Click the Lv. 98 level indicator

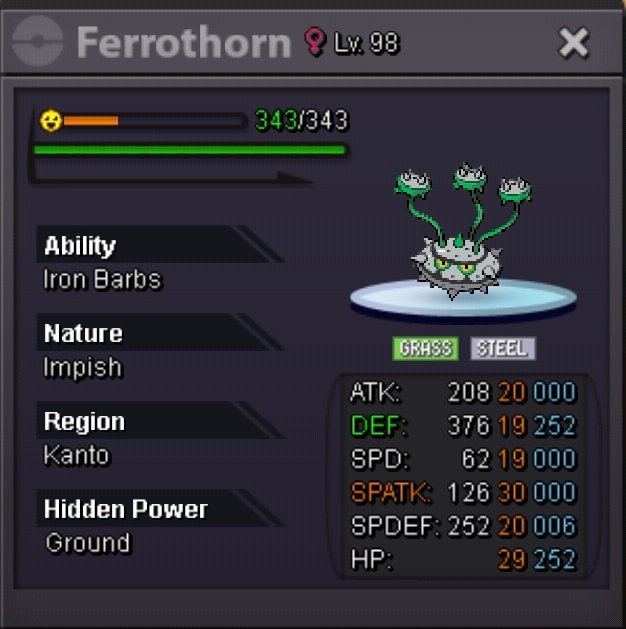(x=367, y=43)
